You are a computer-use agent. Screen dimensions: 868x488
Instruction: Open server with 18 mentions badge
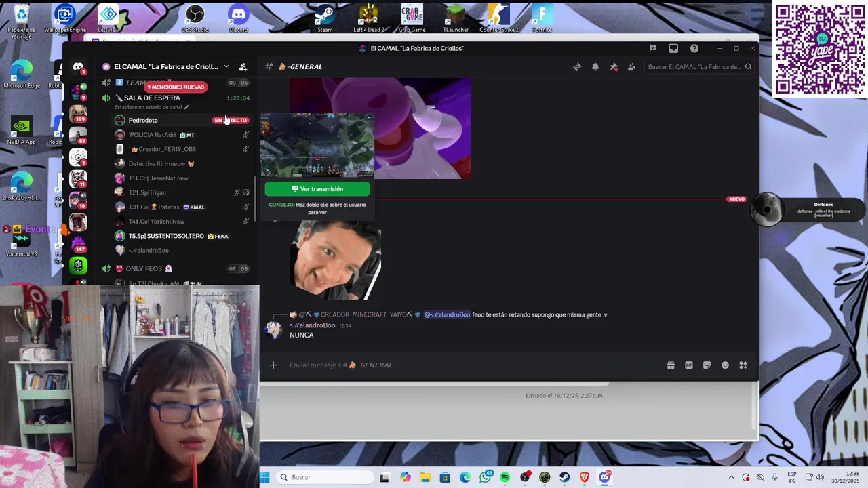(x=78, y=200)
